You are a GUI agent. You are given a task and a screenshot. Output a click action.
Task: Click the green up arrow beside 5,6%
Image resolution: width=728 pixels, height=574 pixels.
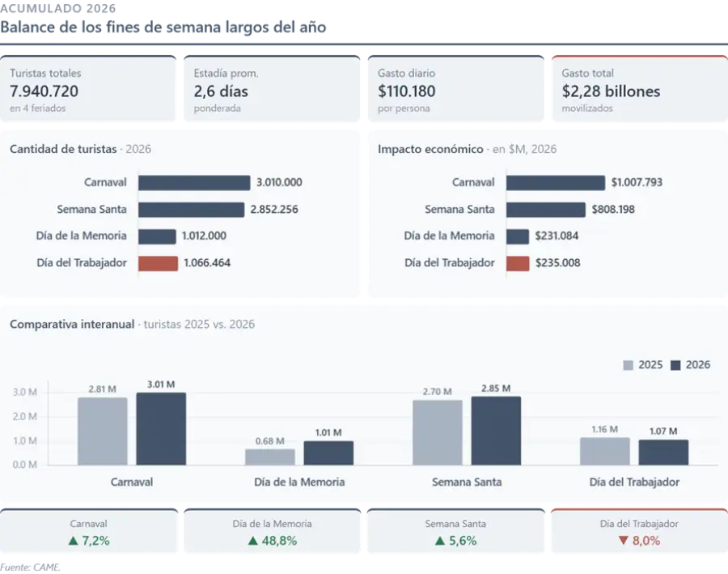point(440,541)
